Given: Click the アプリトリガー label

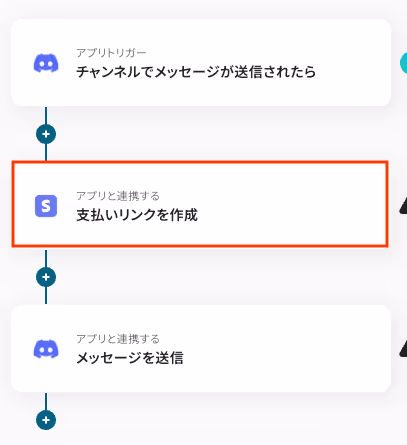Looking at the screenshot, I should (111, 53).
